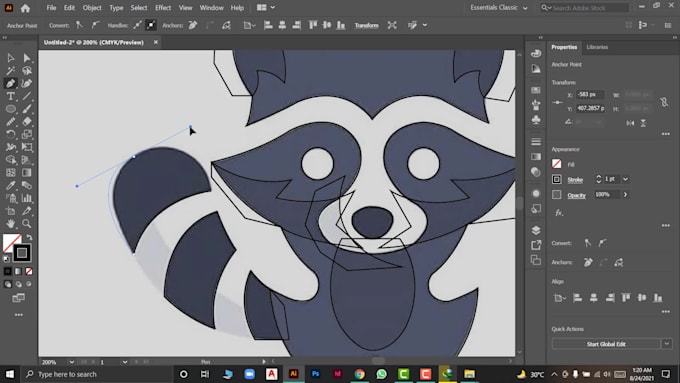Viewport: 680px width, 383px height.
Task: Click the Search Adobe Stock field
Action: pyautogui.click(x=585, y=7)
